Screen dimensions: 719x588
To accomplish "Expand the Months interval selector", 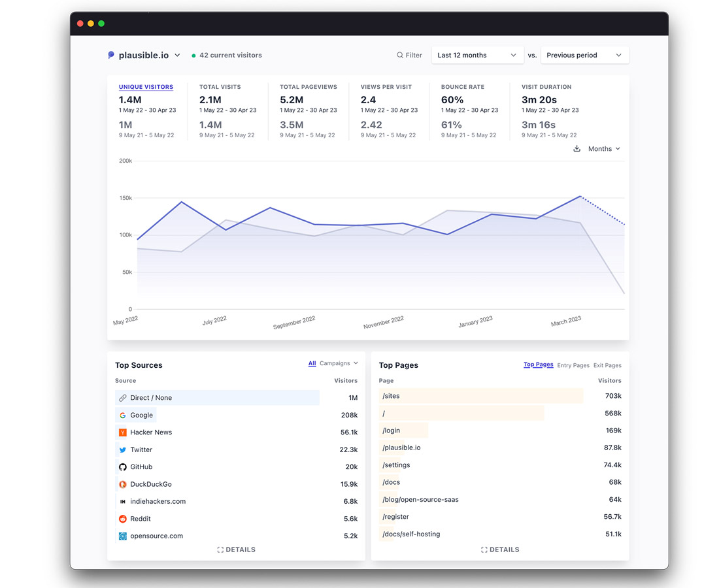I will coord(604,149).
